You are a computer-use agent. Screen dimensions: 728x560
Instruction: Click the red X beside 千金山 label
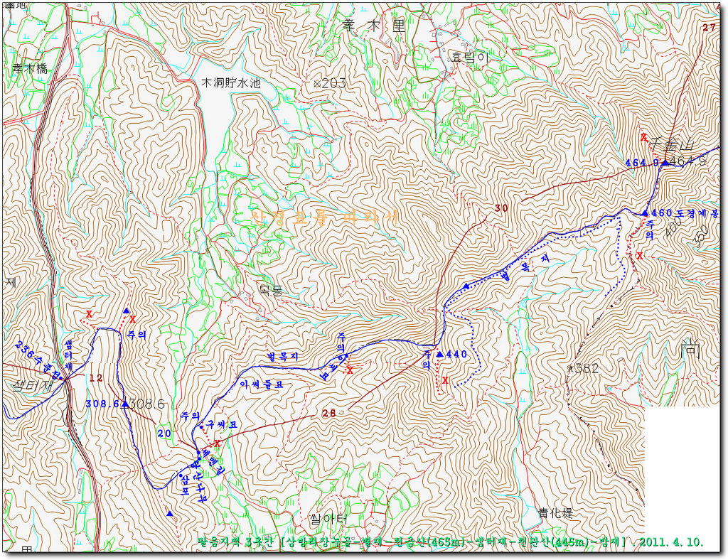(643, 137)
